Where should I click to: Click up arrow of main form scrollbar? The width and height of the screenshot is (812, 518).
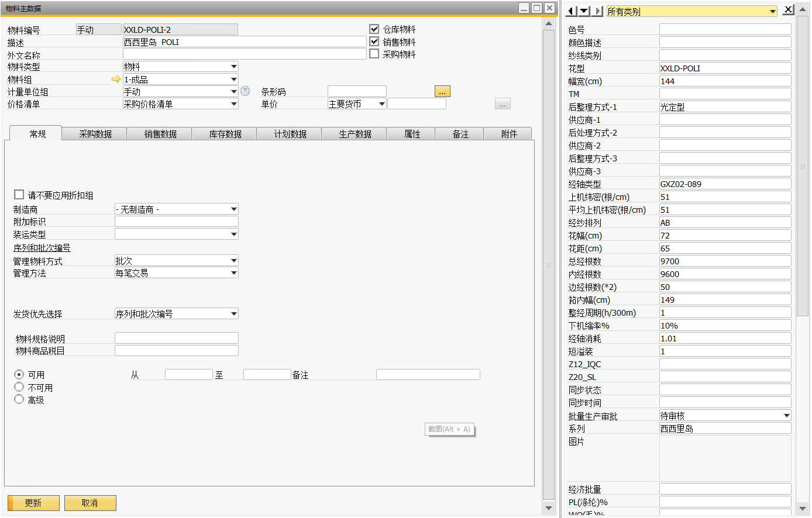(x=548, y=24)
